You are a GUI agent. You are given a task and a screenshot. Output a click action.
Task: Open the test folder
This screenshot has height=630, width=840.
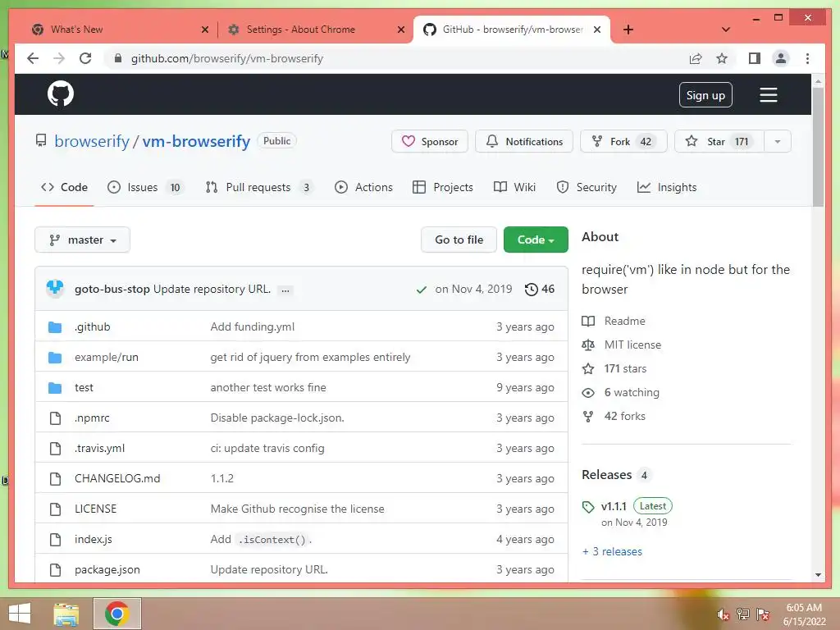coord(84,387)
